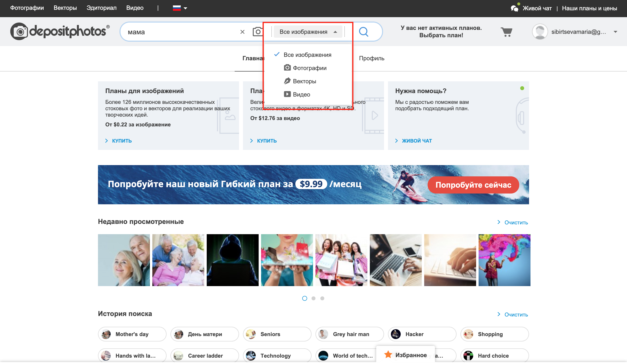Toggle the Фотографии filter option
The image size is (627, 364).
click(309, 68)
